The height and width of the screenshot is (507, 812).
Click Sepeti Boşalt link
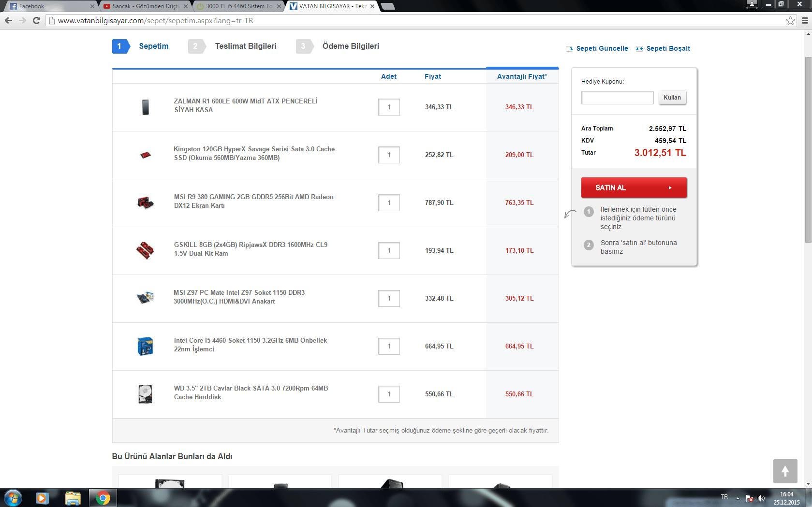pos(663,48)
